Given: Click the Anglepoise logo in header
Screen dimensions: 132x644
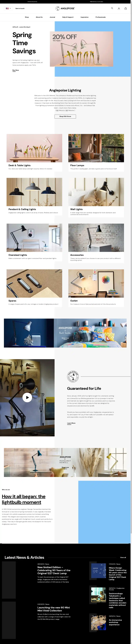Looking at the screenshot, I should pos(65,8).
